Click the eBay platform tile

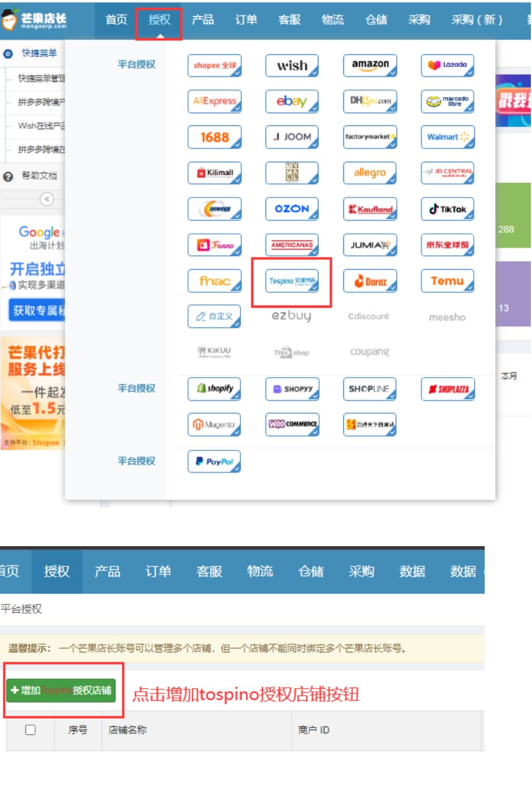tap(292, 101)
